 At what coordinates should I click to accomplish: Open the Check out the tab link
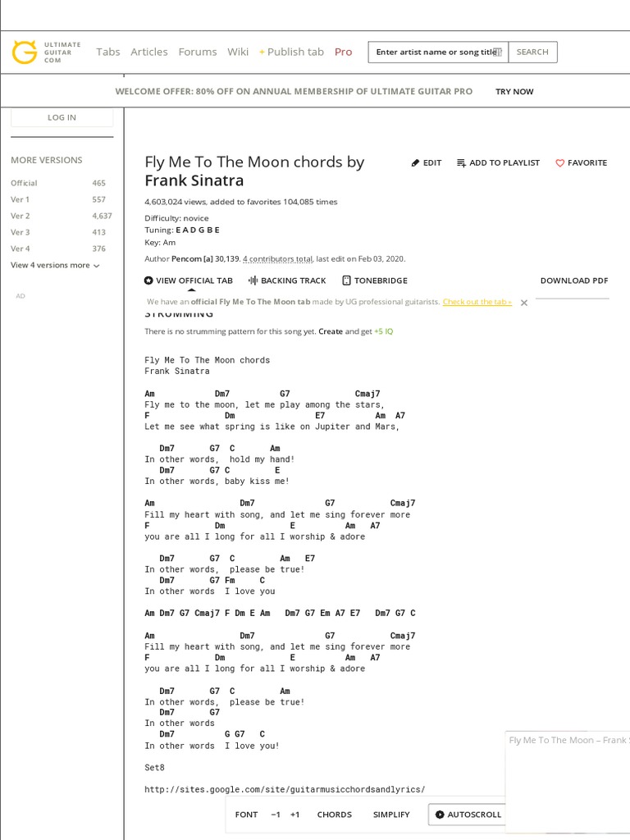(x=477, y=302)
